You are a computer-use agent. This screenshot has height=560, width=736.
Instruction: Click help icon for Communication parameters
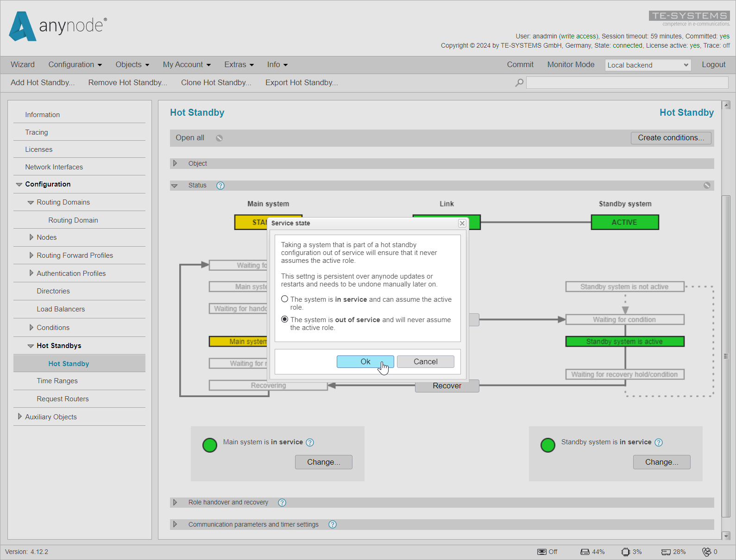[x=333, y=524]
